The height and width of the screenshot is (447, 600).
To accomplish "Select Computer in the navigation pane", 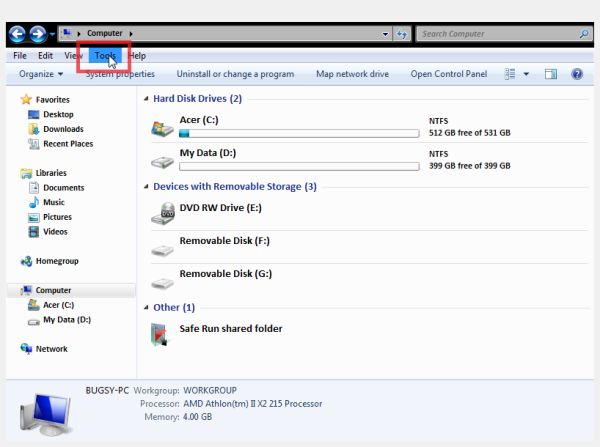I will coord(53,290).
